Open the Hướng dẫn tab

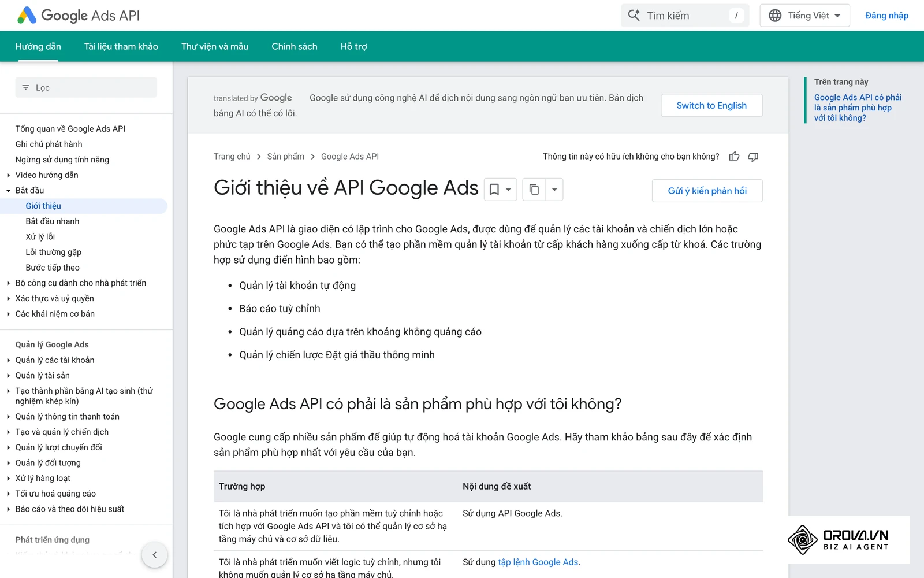(x=38, y=46)
